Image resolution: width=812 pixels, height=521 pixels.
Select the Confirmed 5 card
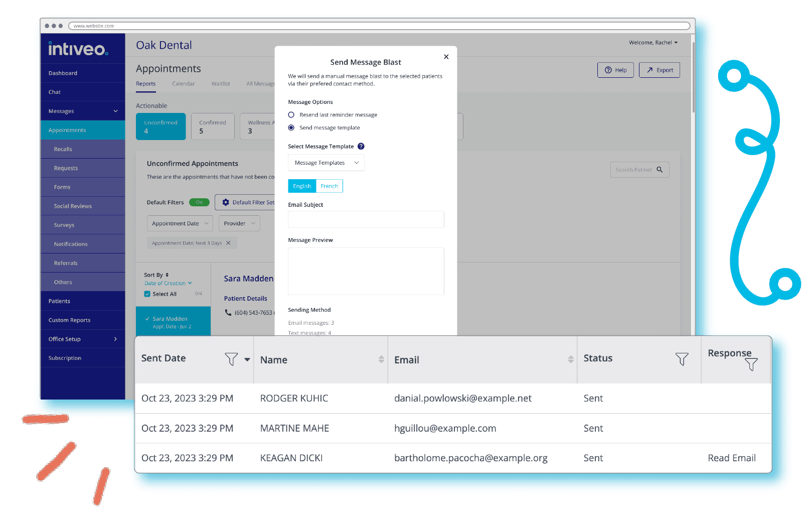(x=213, y=126)
